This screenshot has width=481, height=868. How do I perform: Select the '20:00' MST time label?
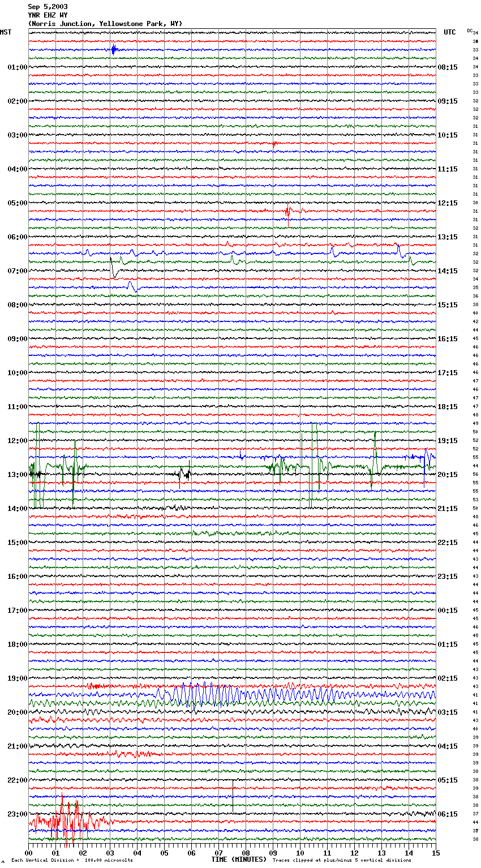[18, 712]
